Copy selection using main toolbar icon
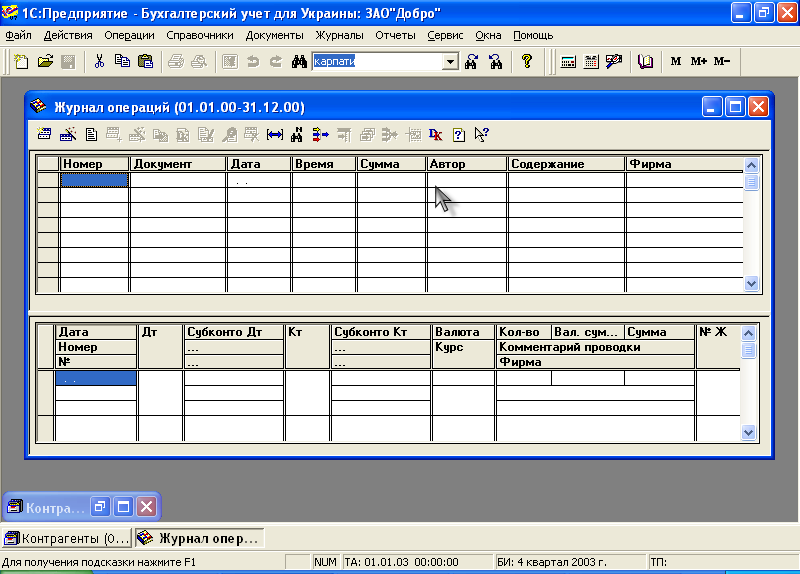 click(122, 62)
